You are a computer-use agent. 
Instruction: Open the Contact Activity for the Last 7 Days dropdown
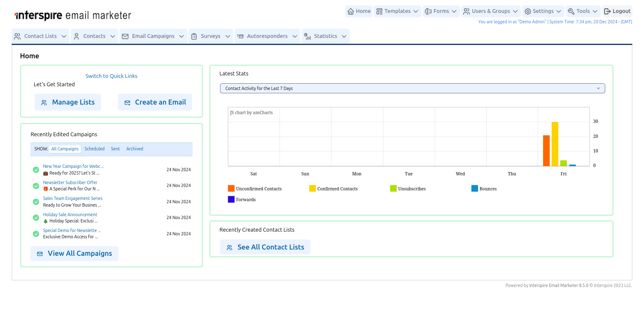pos(412,88)
